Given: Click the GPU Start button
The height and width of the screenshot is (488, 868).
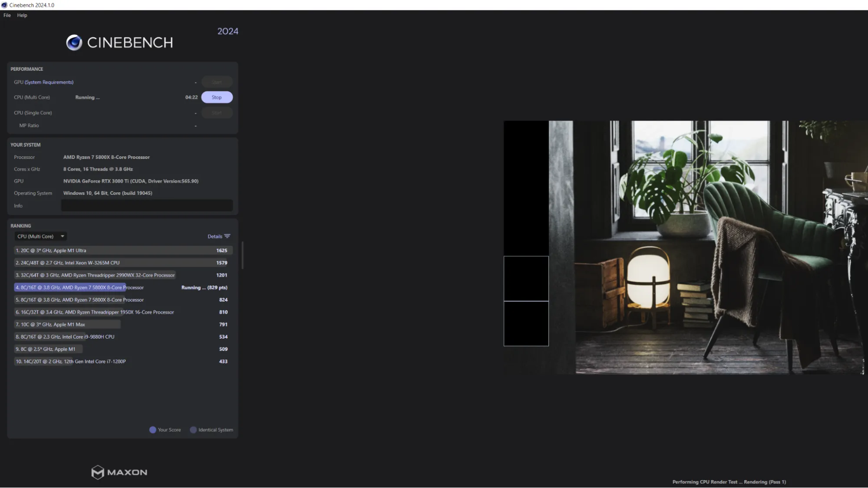Looking at the screenshot, I should (x=217, y=82).
